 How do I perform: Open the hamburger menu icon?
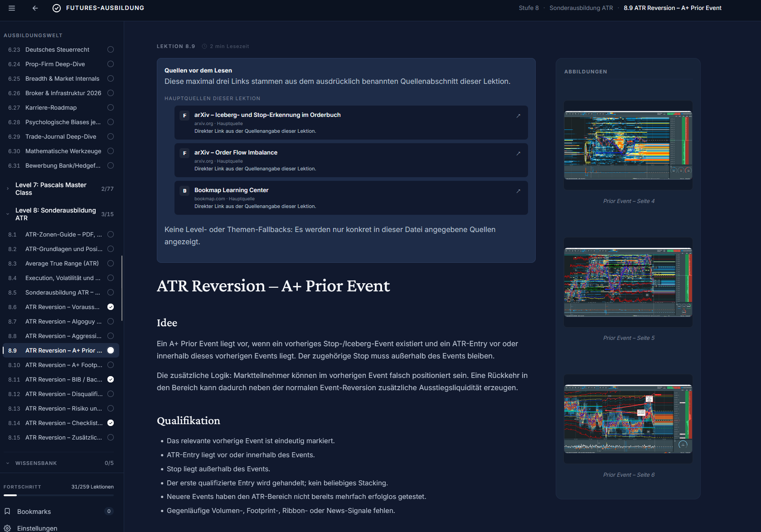point(12,8)
